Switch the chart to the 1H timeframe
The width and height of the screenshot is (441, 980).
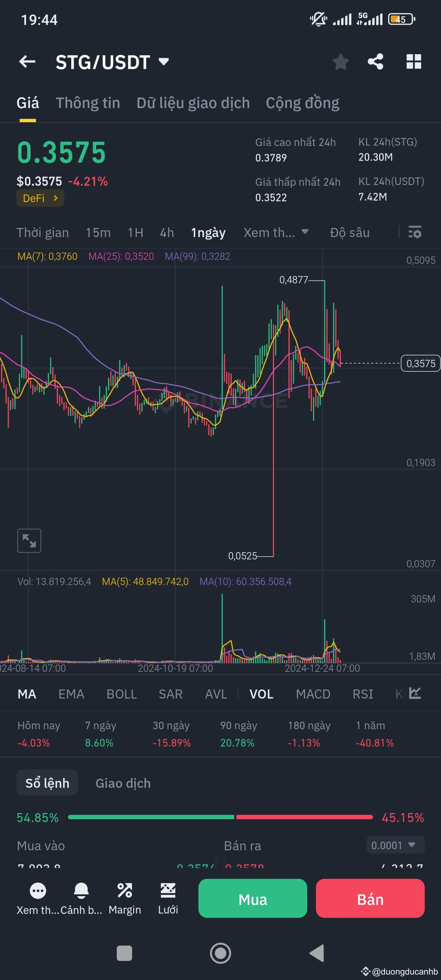(x=136, y=232)
